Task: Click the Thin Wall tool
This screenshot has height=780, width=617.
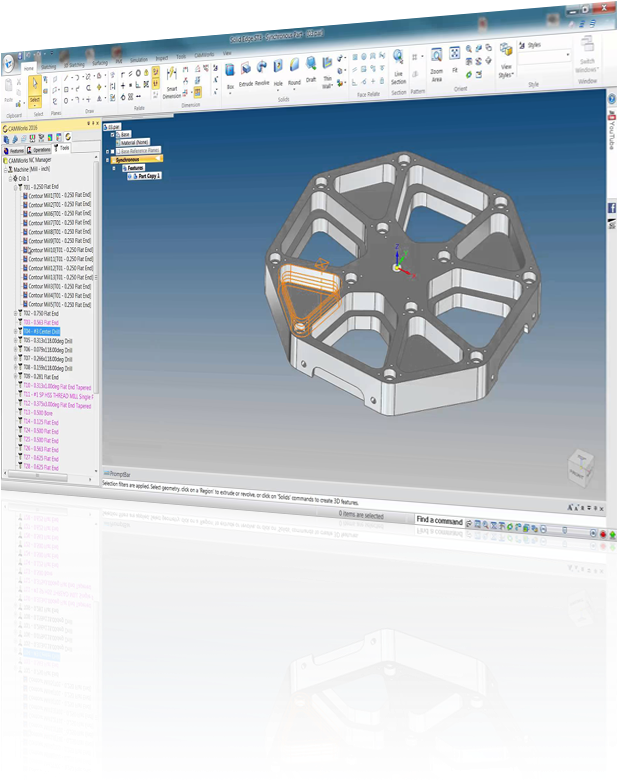Action: click(x=327, y=72)
